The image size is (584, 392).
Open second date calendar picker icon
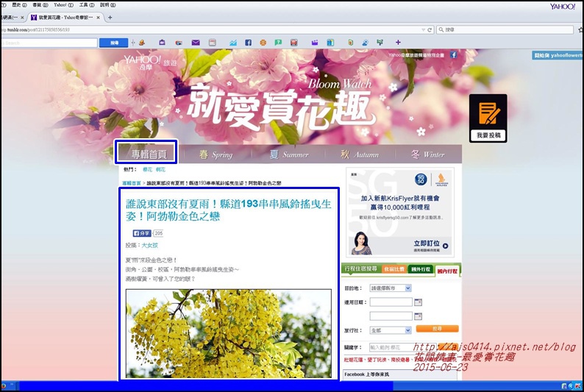coord(418,316)
